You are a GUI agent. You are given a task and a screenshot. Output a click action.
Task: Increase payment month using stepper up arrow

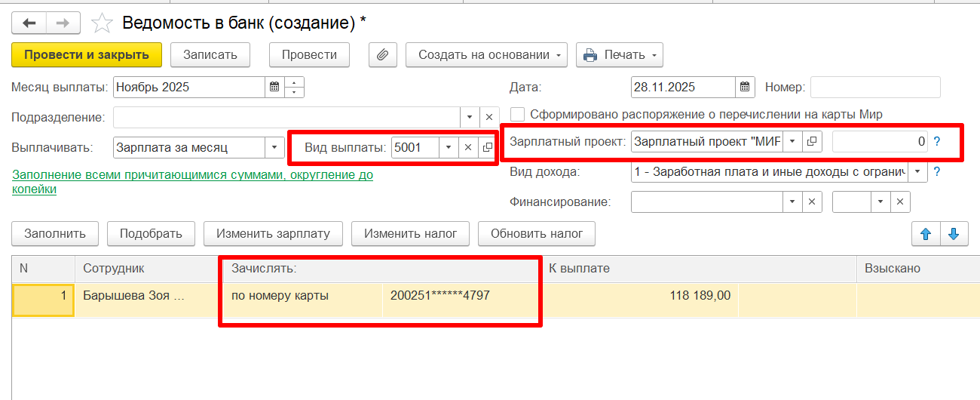pyautogui.click(x=296, y=82)
